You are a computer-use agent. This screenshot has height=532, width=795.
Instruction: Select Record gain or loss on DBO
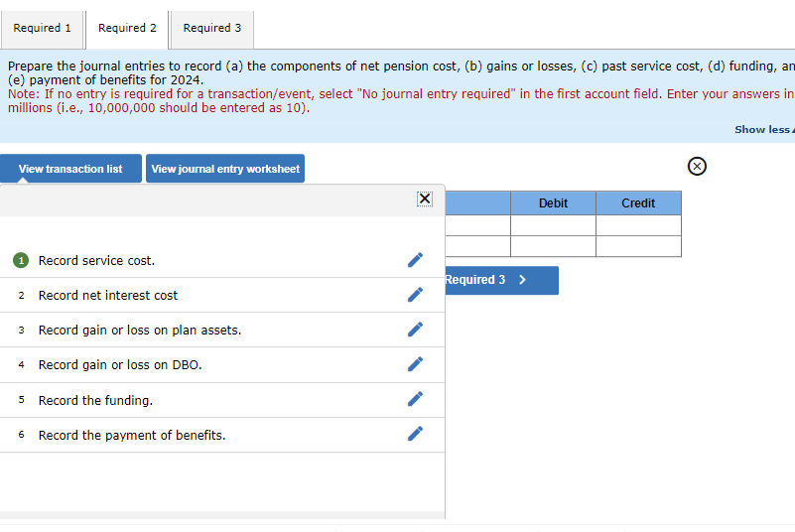[x=222, y=364]
